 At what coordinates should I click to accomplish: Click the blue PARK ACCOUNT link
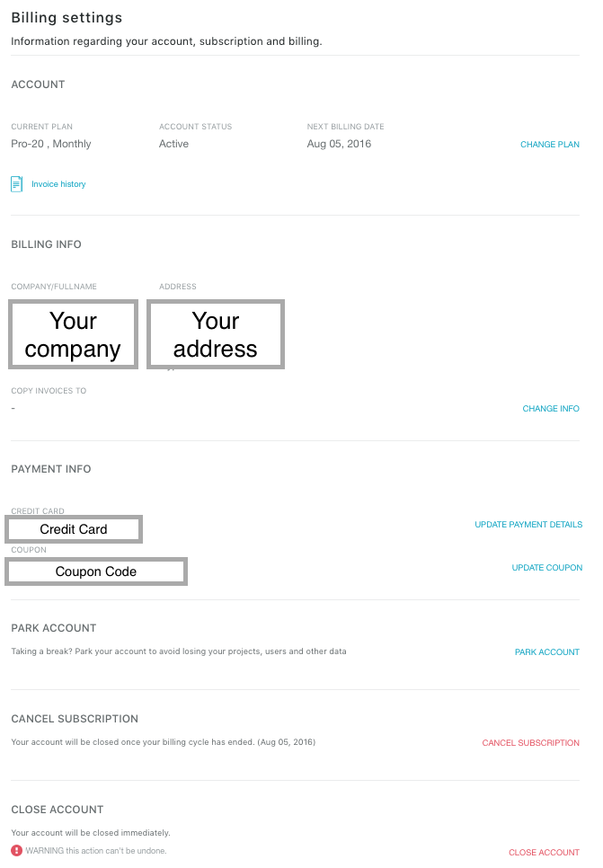click(x=547, y=652)
